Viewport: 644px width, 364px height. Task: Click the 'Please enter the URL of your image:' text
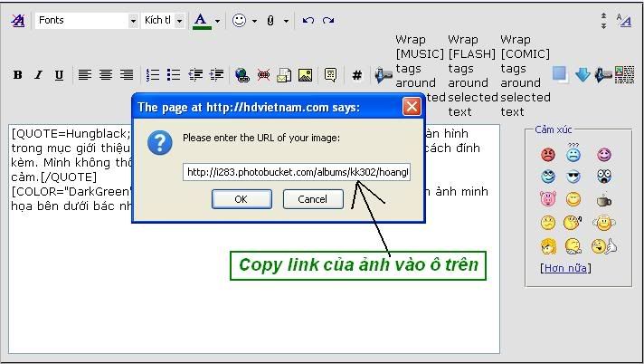click(x=261, y=138)
